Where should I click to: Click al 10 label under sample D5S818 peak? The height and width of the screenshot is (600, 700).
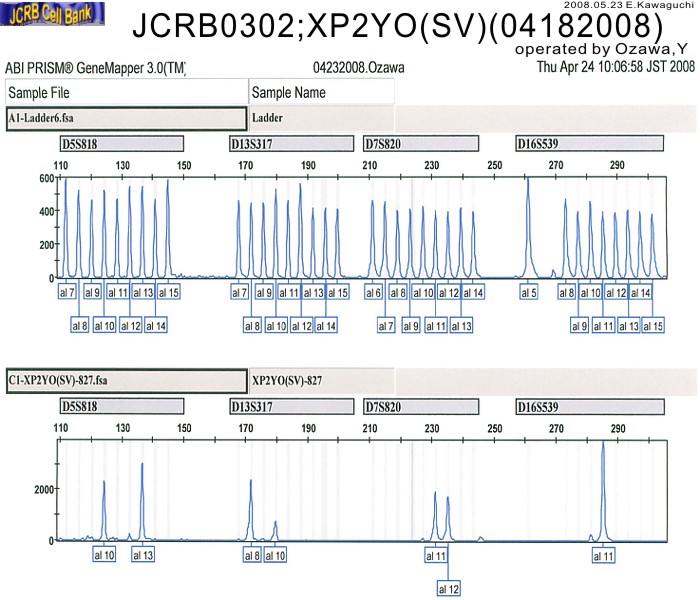pos(104,555)
